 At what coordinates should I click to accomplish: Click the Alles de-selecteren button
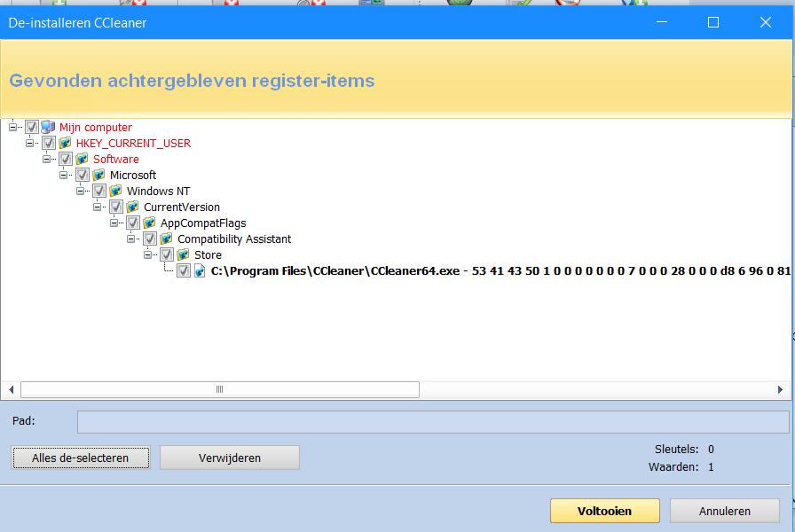click(80, 458)
